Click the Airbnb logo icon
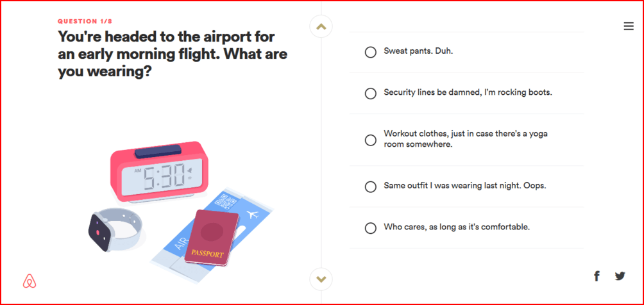 click(x=29, y=281)
